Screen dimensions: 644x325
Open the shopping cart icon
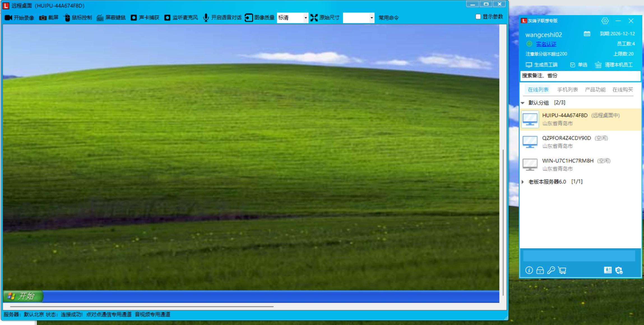[562, 270]
